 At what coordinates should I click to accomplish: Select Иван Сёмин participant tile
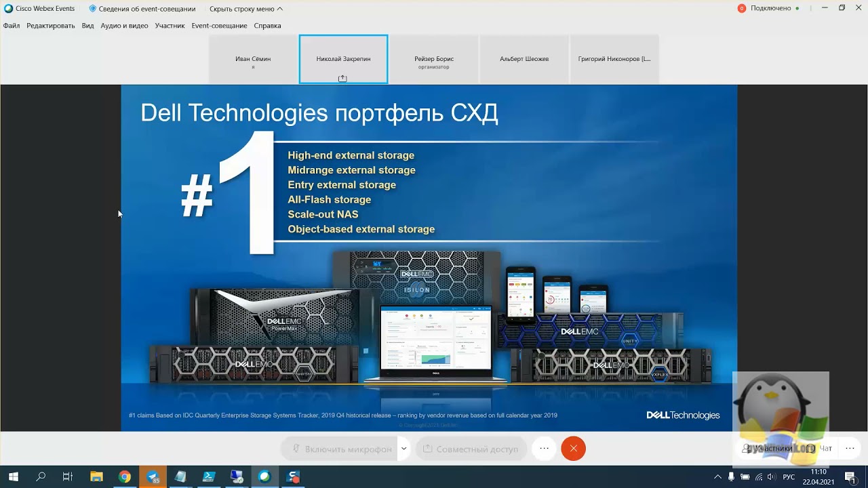(253, 60)
